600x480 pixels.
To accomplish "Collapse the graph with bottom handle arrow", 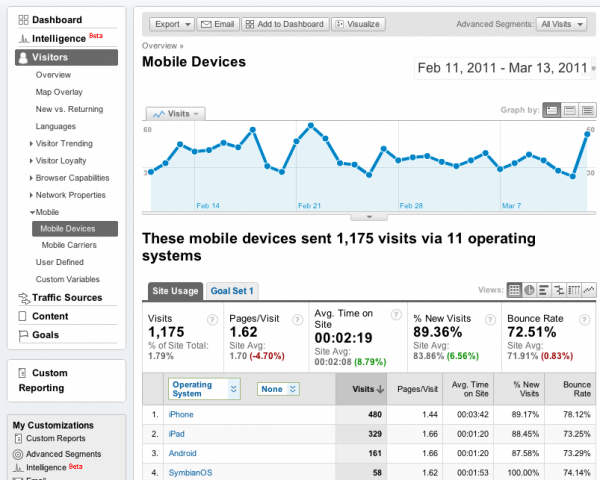I will tap(369, 217).
